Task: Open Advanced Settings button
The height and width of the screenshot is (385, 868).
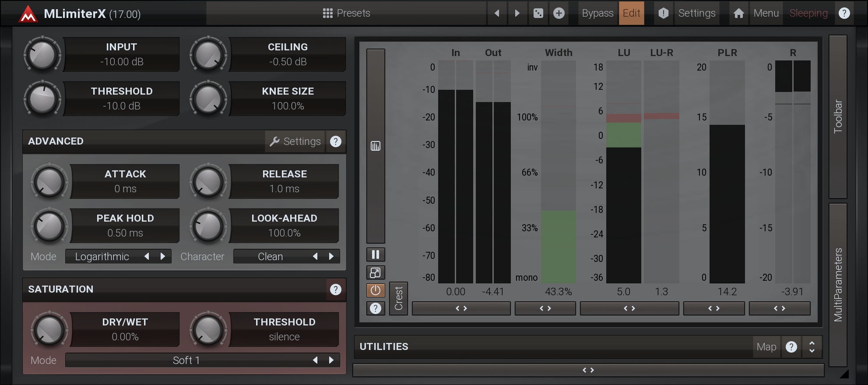Action: click(x=295, y=141)
